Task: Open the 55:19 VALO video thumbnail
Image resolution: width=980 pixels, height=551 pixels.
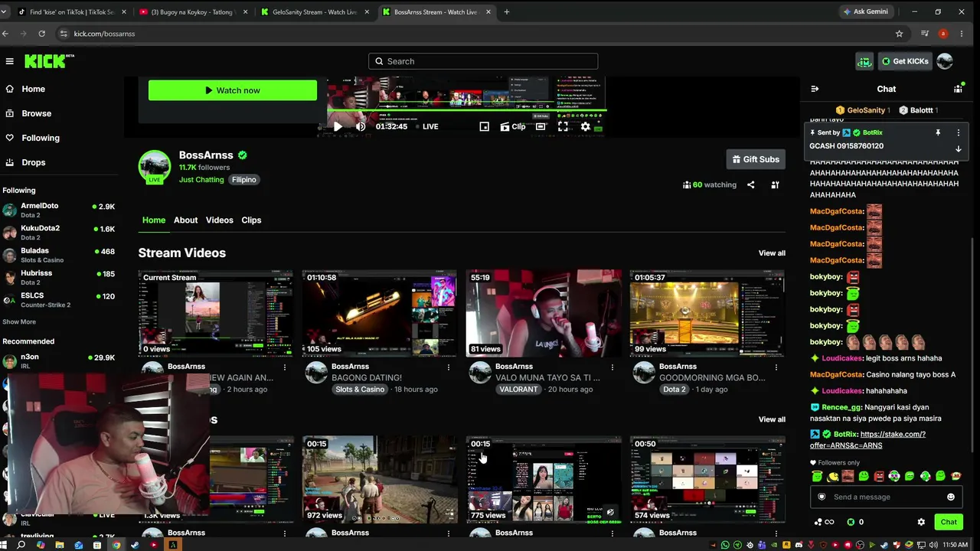Action: (x=544, y=313)
